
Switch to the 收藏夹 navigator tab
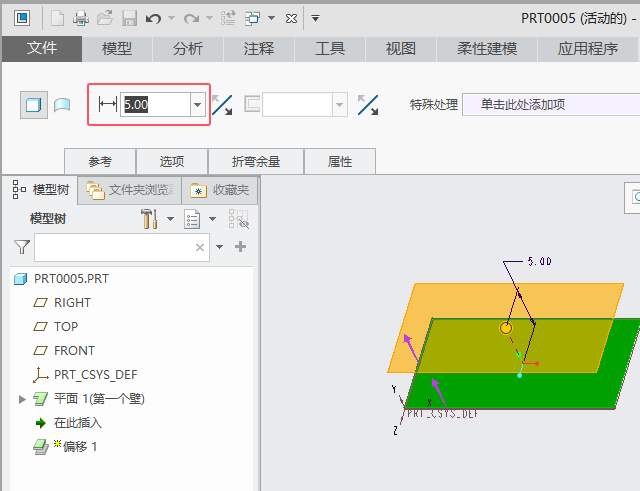(220, 190)
